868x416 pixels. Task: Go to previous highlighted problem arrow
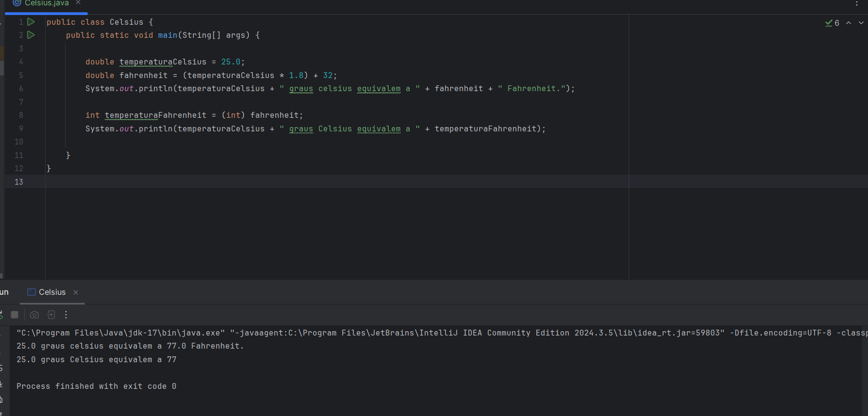[x=849, y=23]
